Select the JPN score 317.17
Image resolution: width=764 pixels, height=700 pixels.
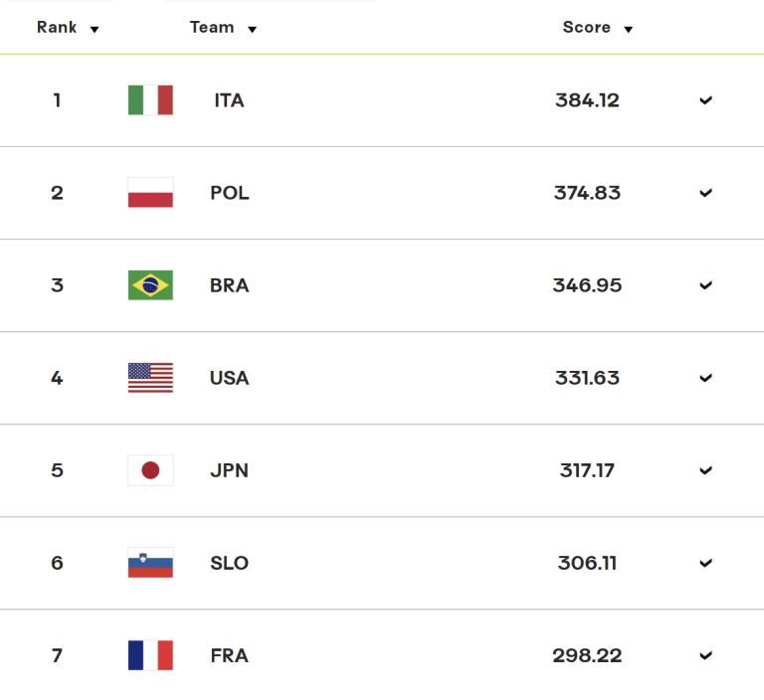pos(587,470)
